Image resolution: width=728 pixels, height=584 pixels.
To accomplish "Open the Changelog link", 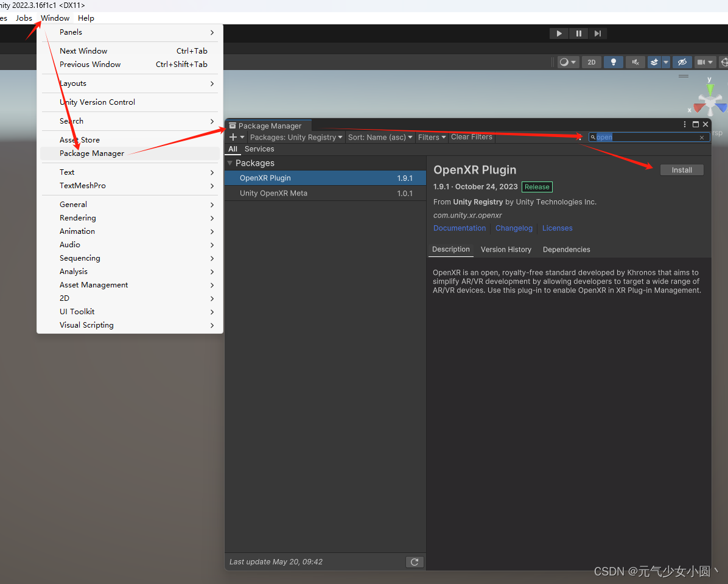I will (514, 228).
